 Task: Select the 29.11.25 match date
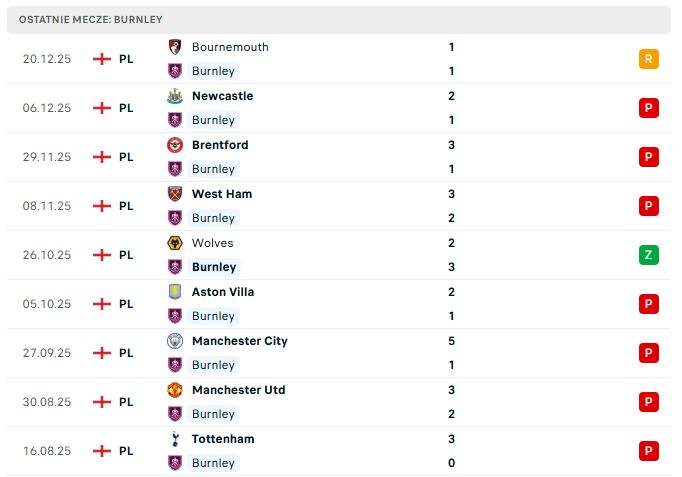(47, 157)
